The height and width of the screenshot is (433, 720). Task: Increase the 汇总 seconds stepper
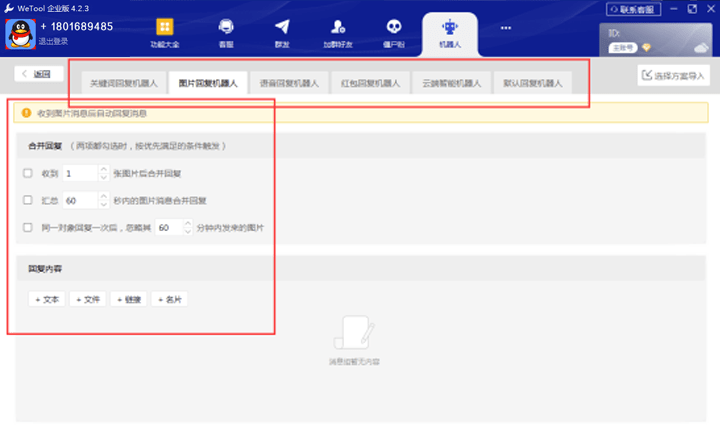click(104, 196)
